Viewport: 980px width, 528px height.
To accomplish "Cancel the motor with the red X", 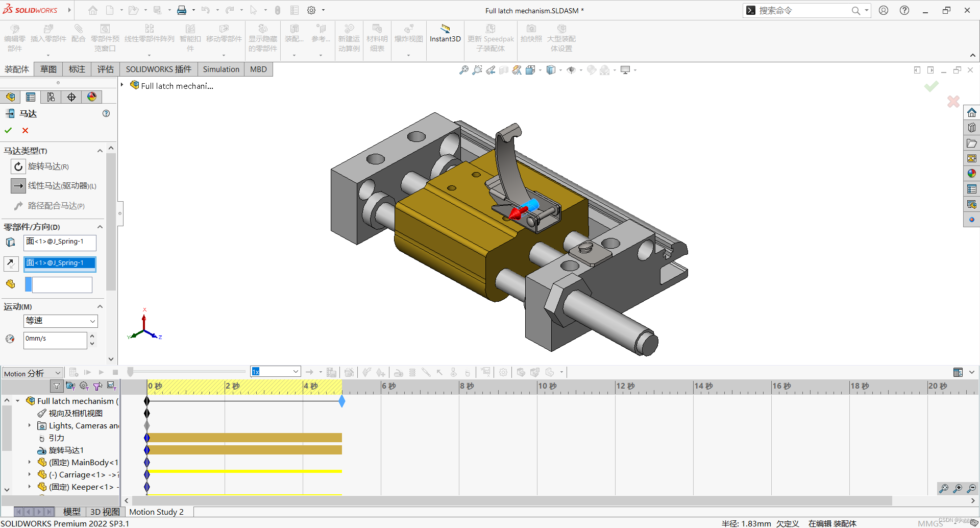I will point(24,130).
